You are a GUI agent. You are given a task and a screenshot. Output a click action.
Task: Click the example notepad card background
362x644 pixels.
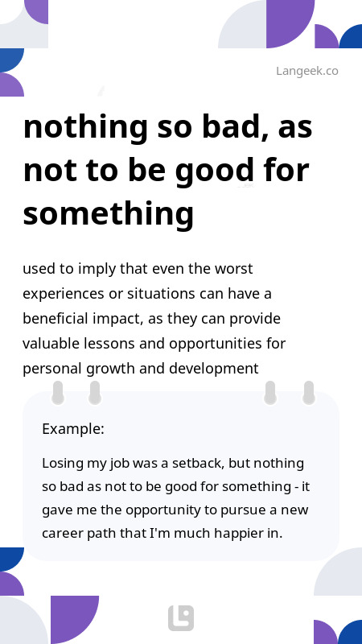click(180, 476)
